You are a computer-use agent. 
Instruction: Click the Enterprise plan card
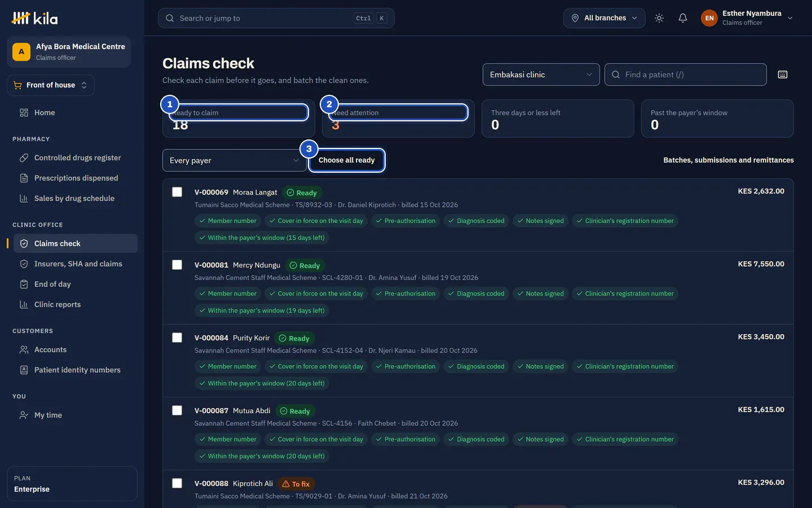click(72, 484)
